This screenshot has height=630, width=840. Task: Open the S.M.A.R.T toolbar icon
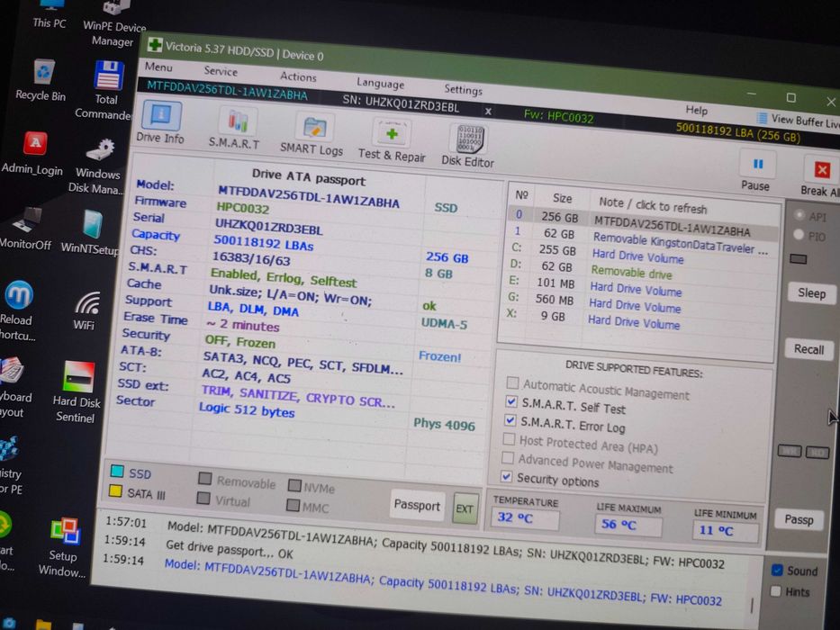click(x=238, y=121)
